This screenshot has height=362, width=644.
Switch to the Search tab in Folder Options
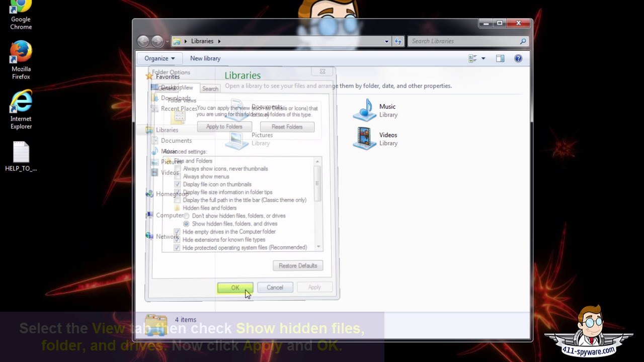click(210, 88)
